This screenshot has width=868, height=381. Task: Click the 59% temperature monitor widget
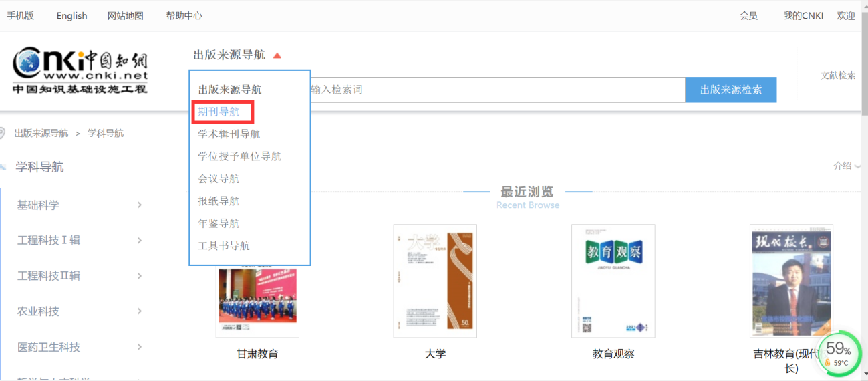tap(839, 353)
